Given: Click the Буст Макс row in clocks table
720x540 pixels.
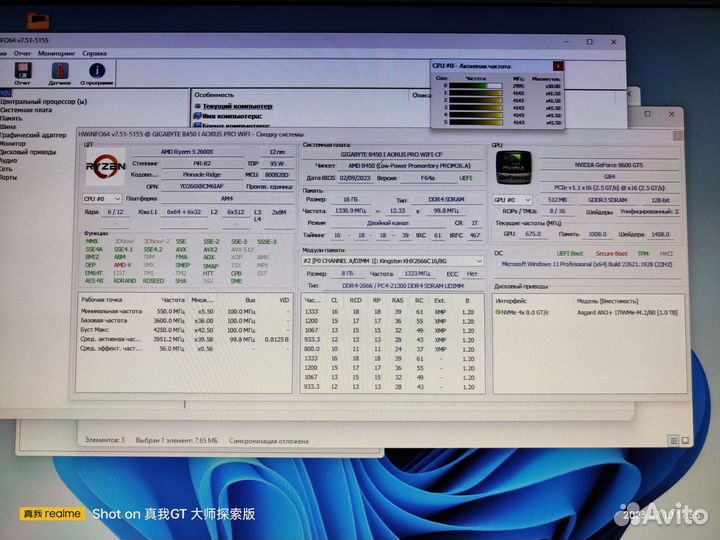Looking at the screenshot, I should [x=185, y=330].
